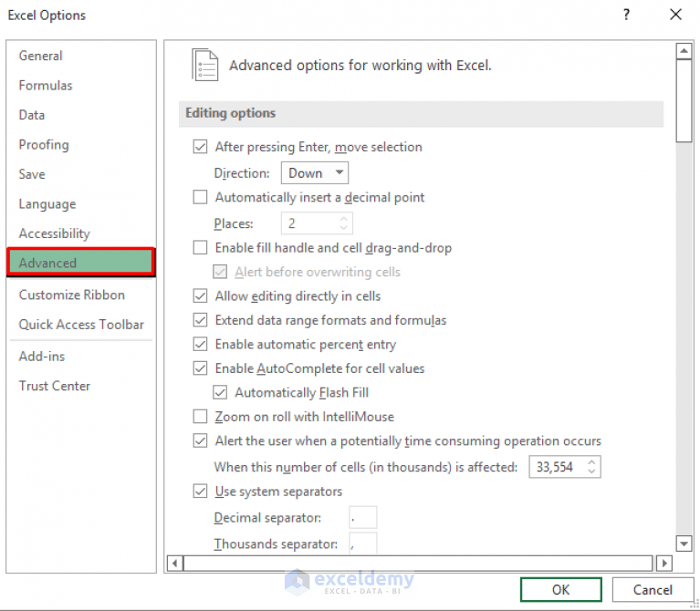This screenshot has width=700, height=611.
Task: Close the Excel Options dialog
Action: pyautogui.click(x=676, y=15)
